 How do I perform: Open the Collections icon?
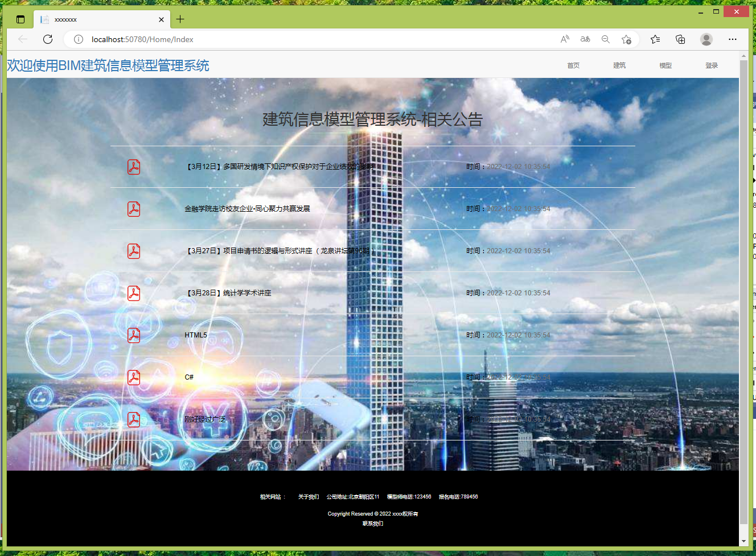click(680, 39)
